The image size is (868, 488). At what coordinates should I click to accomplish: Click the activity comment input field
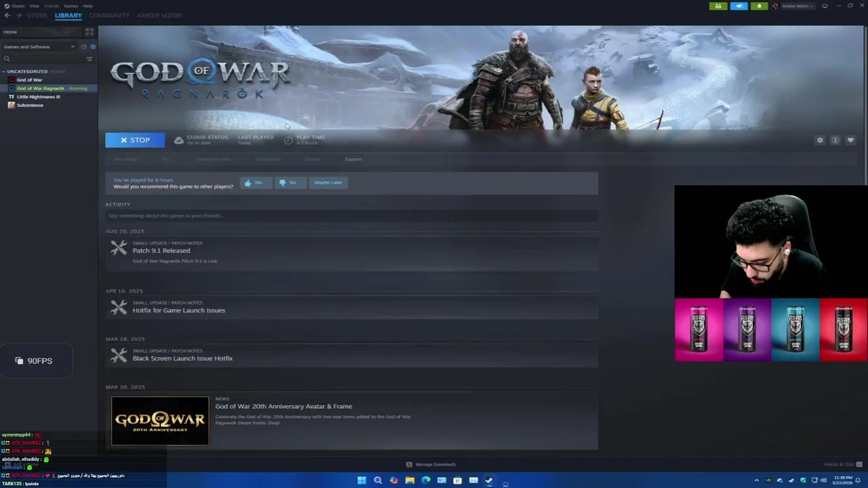click(x=351, y=216)
